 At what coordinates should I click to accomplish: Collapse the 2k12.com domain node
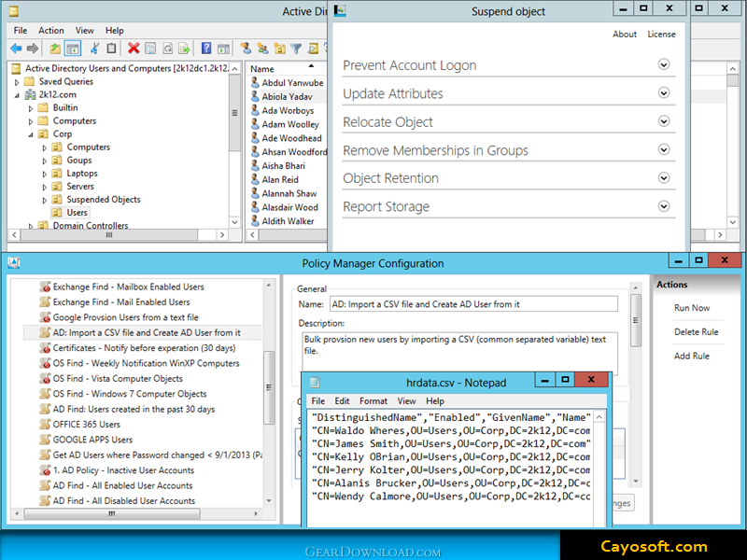[x=17, y=95]
